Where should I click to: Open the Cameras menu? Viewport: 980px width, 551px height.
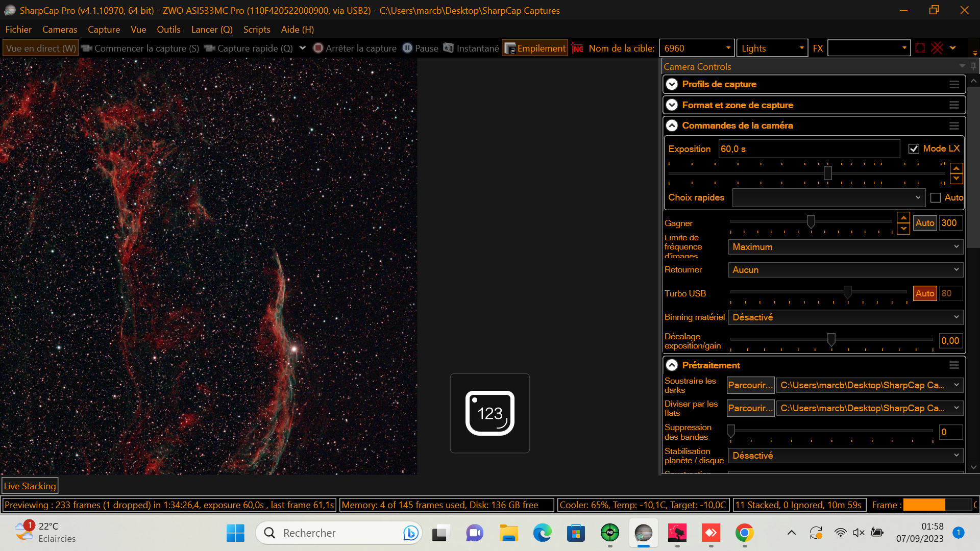point(60,30)
